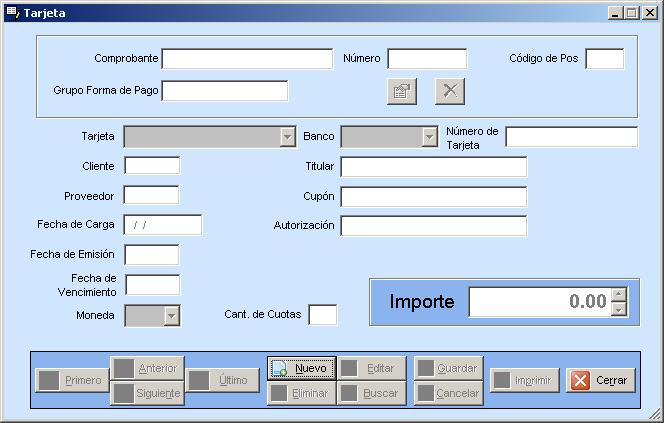Select the Cant. de Cuotas input box

pos(322,315)
